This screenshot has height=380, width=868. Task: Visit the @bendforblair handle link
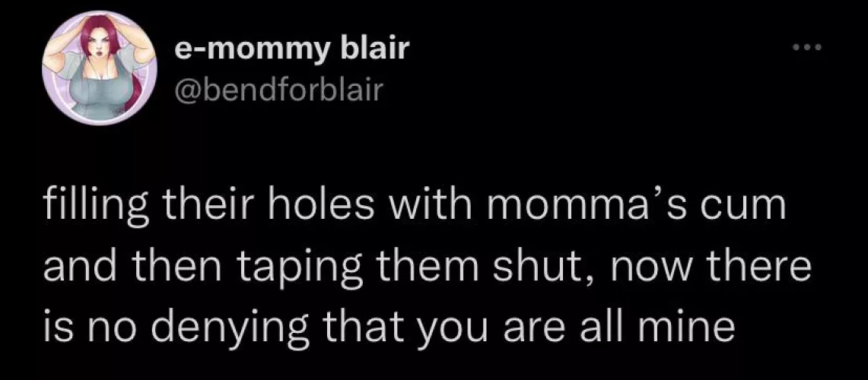pos(280,92)
